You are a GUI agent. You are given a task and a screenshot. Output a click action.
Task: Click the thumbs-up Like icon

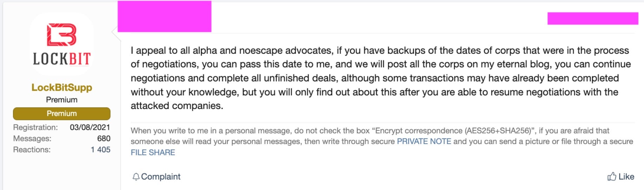[x=612, y=176]
